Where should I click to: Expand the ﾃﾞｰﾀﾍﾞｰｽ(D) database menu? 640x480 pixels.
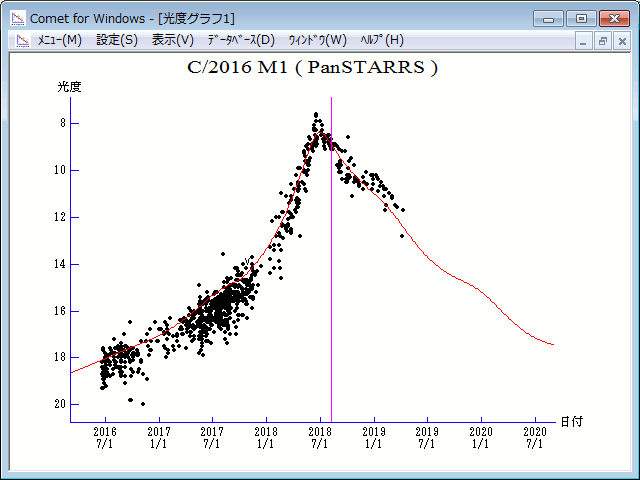(x=240, y=40)
